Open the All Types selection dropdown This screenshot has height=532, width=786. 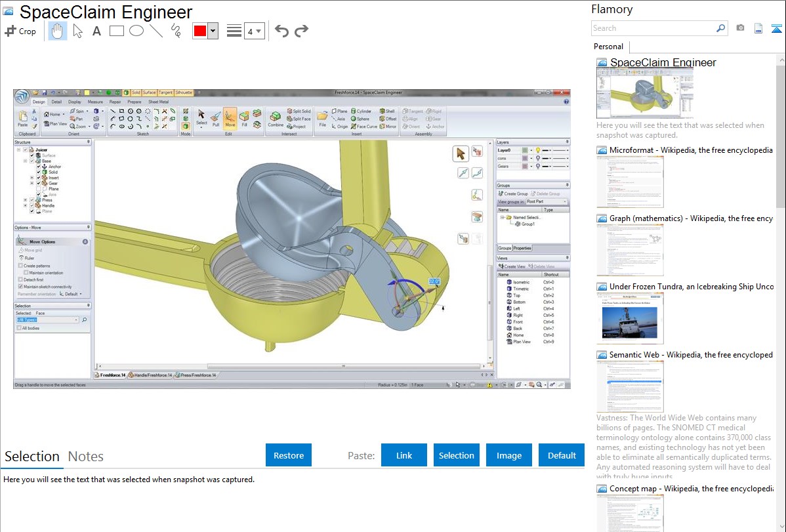[x=48, y=320]
